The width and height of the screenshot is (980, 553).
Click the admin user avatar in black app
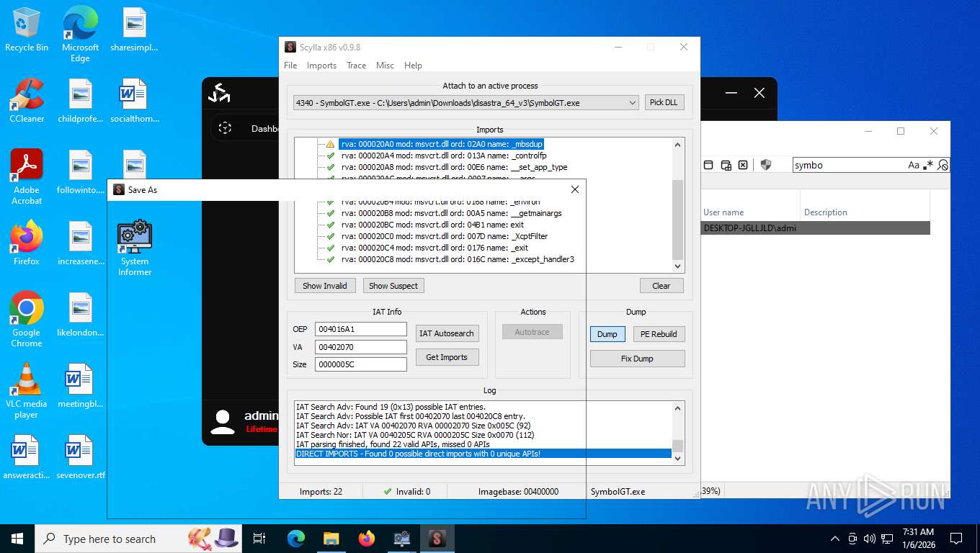point(223,422)
